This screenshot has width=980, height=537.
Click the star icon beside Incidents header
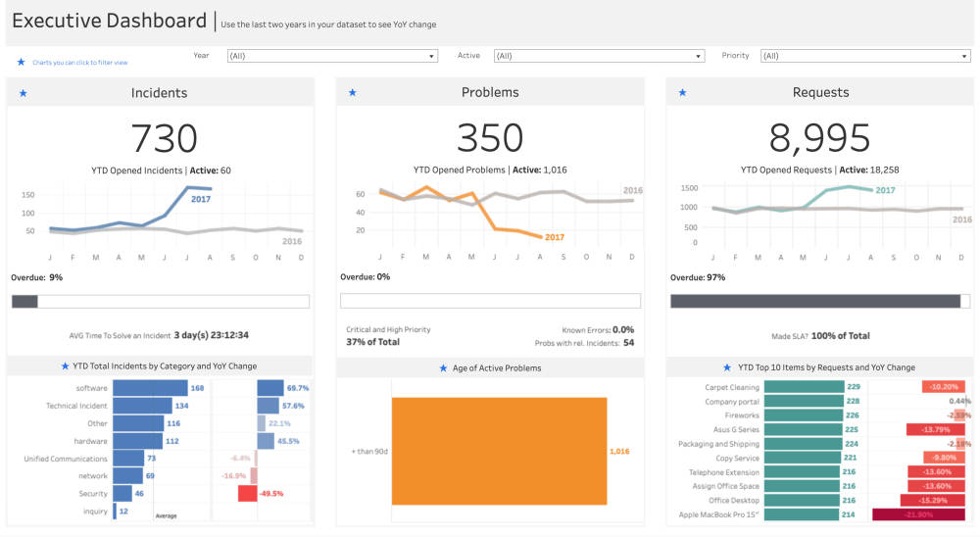[24, 93]
